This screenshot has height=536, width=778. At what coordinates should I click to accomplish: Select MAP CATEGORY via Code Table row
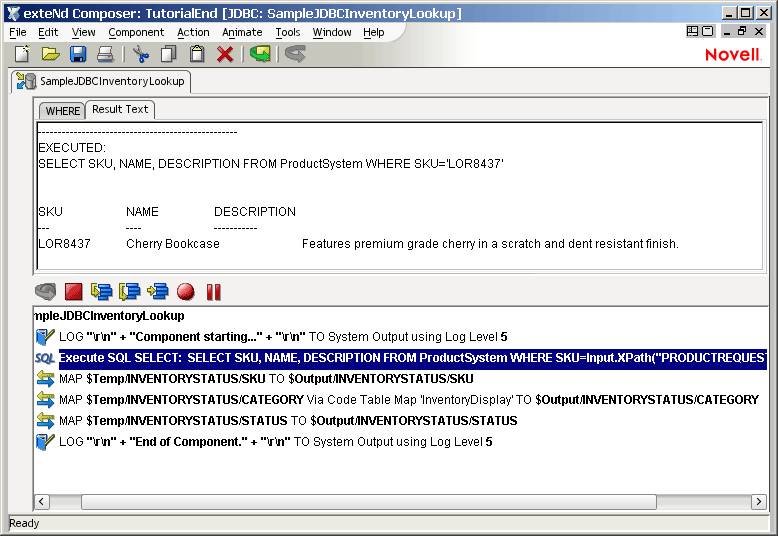pyautogui.click(x=409, y=400)
